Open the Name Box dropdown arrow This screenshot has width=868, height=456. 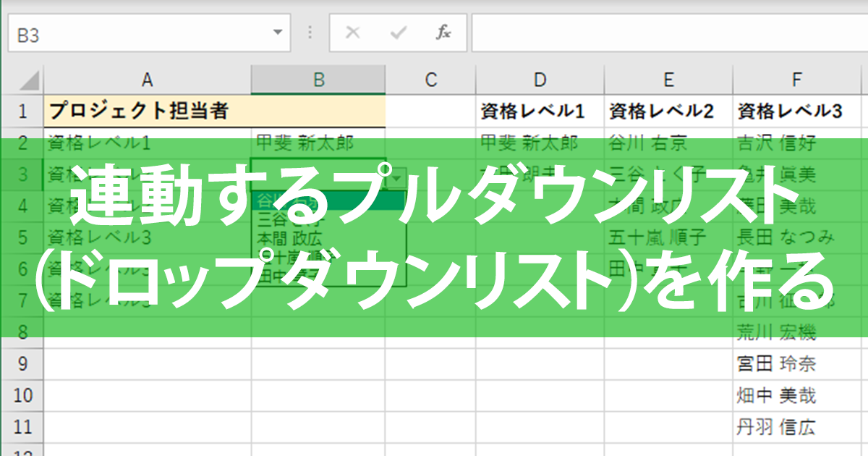pyautogui.click(x=278, y=32)
